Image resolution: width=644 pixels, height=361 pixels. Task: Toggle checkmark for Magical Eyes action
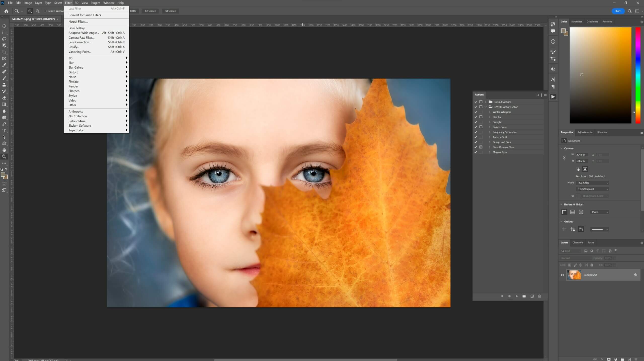coord(475,152)
